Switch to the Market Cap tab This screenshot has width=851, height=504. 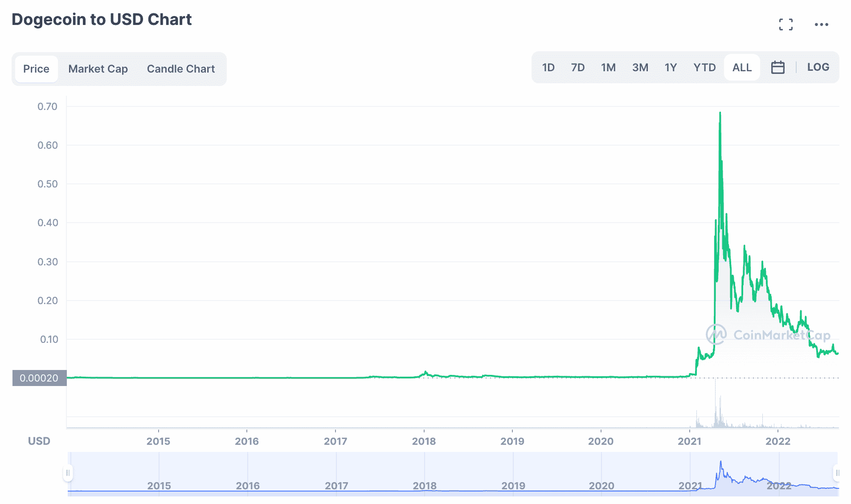[x=98, y=69]
